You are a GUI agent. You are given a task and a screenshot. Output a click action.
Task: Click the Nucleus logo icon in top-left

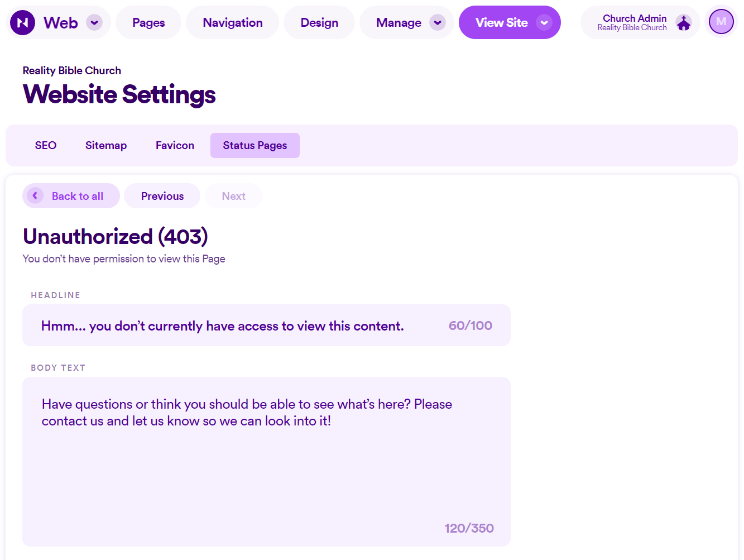click(22, 22)
